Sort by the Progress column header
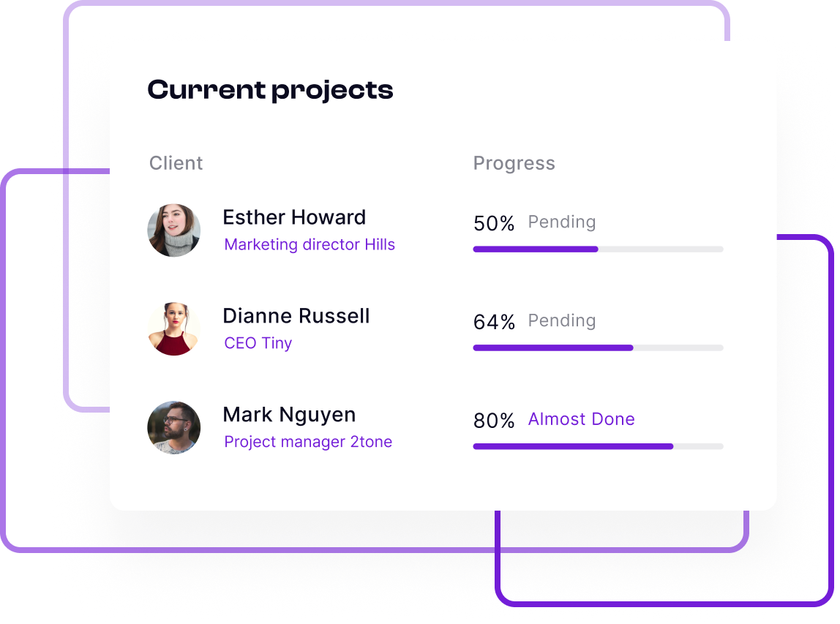 [514, 163]
